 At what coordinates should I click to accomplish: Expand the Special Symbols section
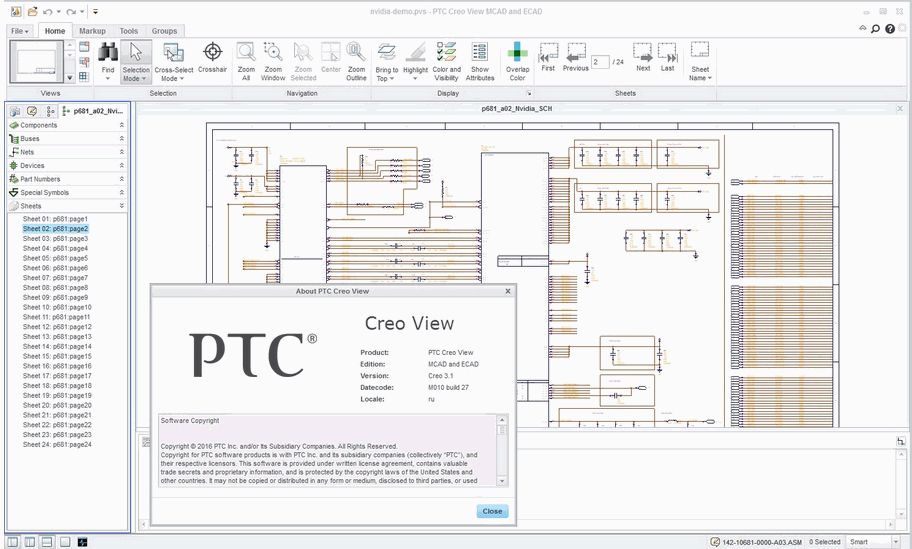122,192
